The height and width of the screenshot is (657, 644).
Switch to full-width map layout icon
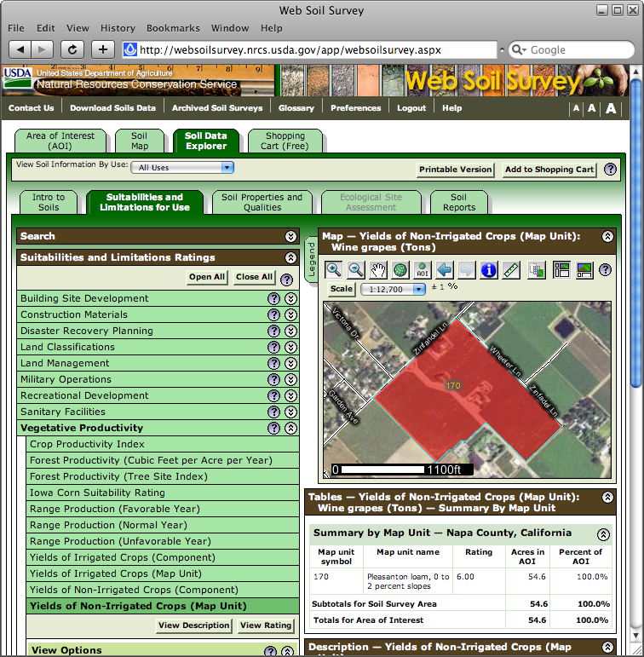[584, 270]
